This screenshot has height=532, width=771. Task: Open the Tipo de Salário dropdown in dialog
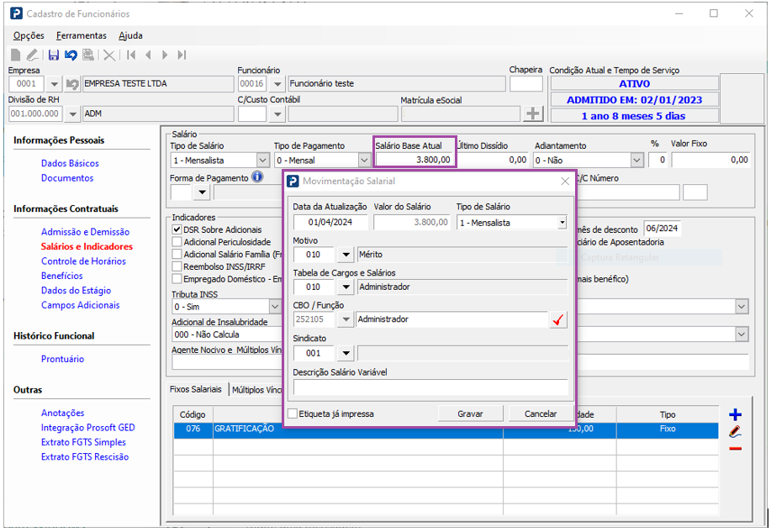[561, 223]
